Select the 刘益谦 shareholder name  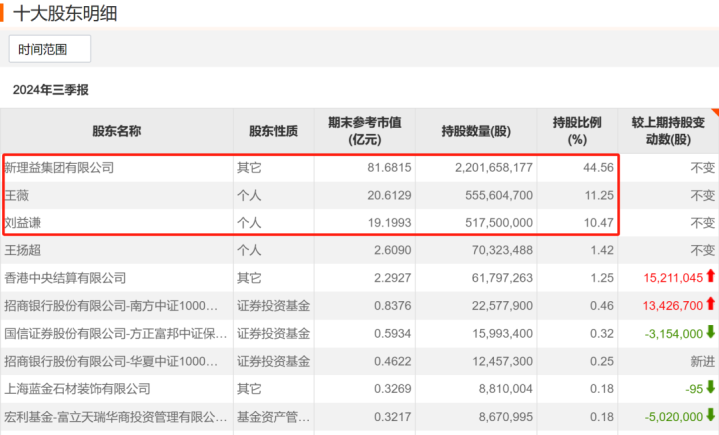22,223
